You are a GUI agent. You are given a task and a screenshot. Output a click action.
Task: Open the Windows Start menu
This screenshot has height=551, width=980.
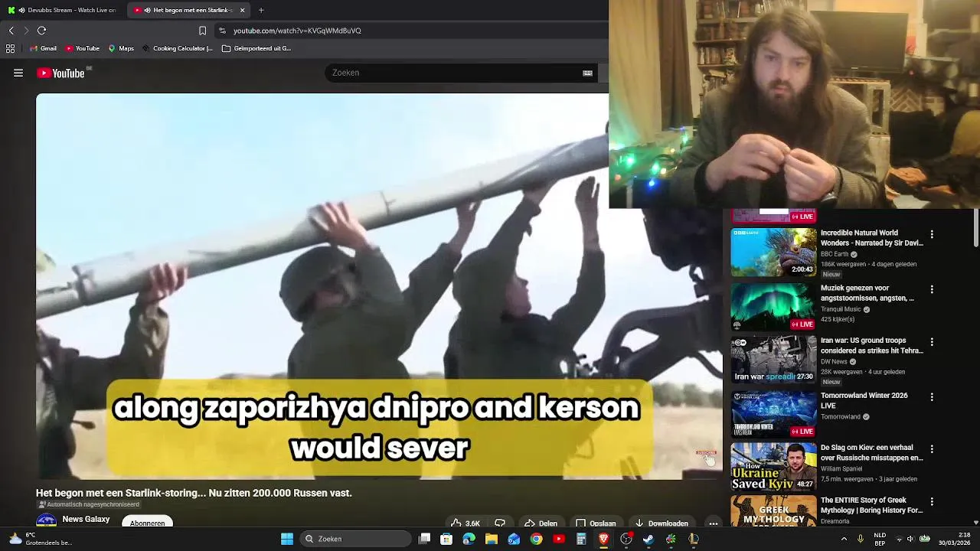point(287,539)
